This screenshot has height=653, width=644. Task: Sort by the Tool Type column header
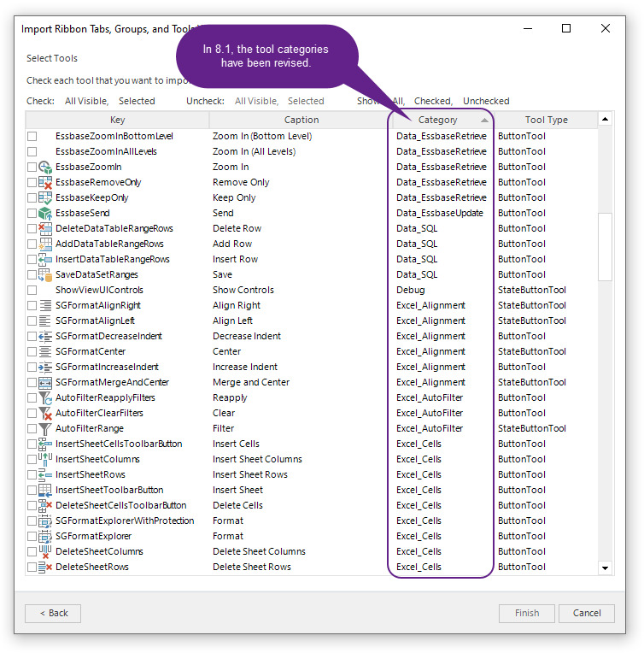[546, 120]
